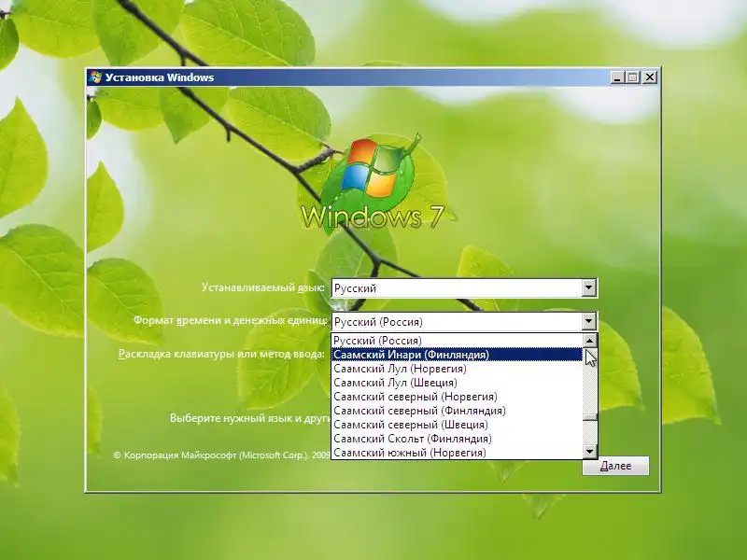Choose 'Саамский Лул (Швеция)' from list
Viewport: 747px width, 560px height.
point(457,383)
